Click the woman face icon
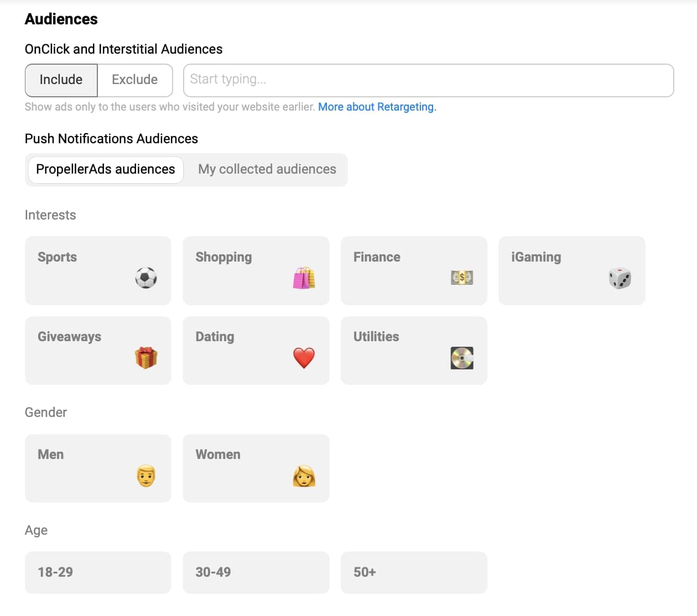The image size is (697, 616). coord(304,476)
